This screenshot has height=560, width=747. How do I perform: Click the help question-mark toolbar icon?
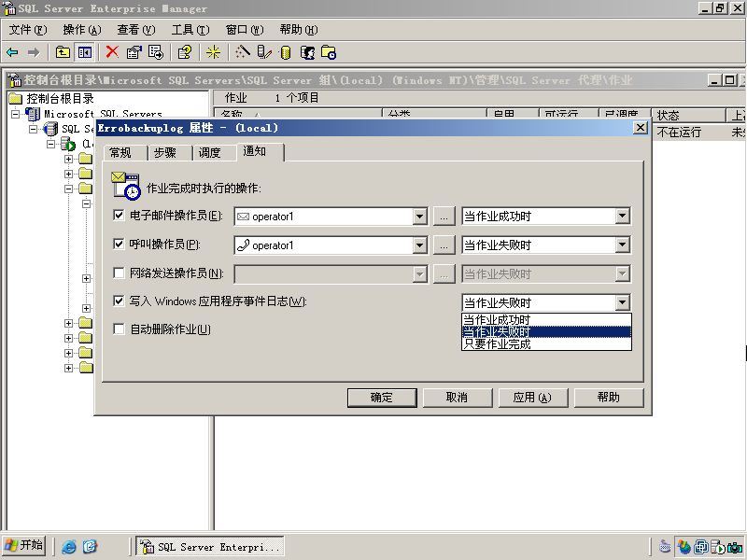[185, 52]
